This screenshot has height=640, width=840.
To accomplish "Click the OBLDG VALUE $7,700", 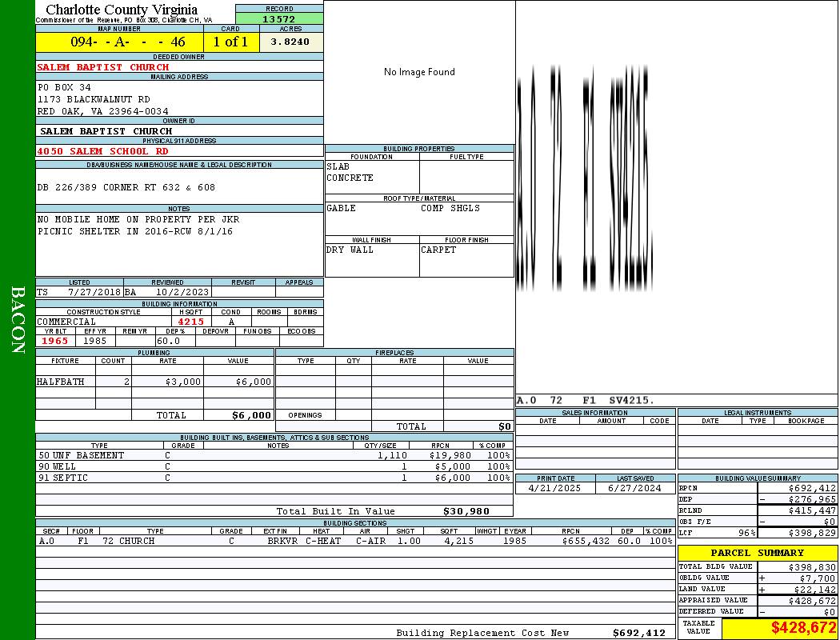I will (x=818, y=578).
